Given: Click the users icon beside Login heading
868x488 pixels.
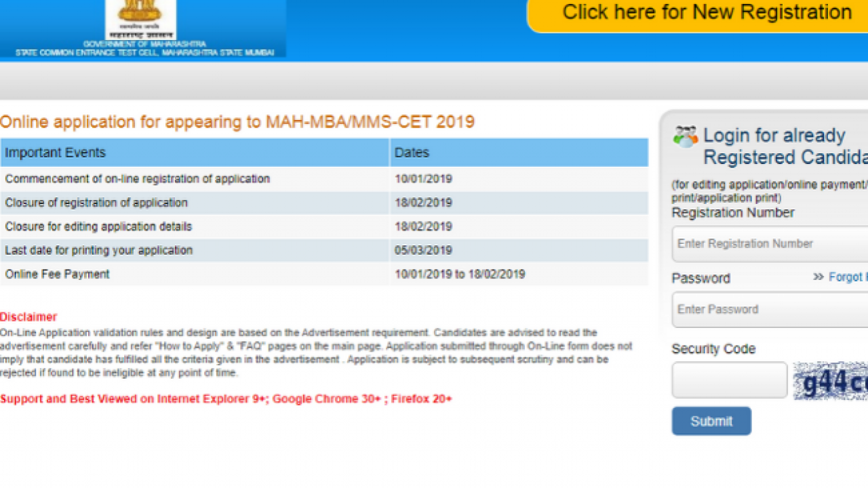Looking at the screenshot, I should click(685, 136).
